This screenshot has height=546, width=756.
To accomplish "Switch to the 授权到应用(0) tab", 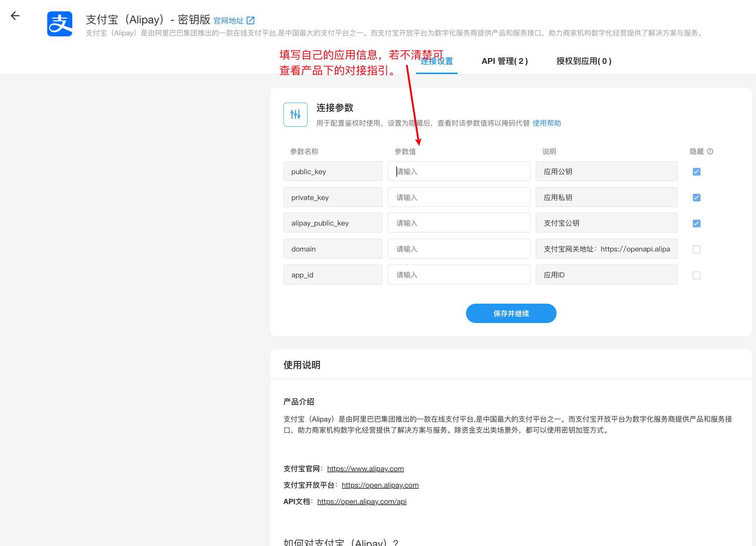I will click(x=584, y=61).
